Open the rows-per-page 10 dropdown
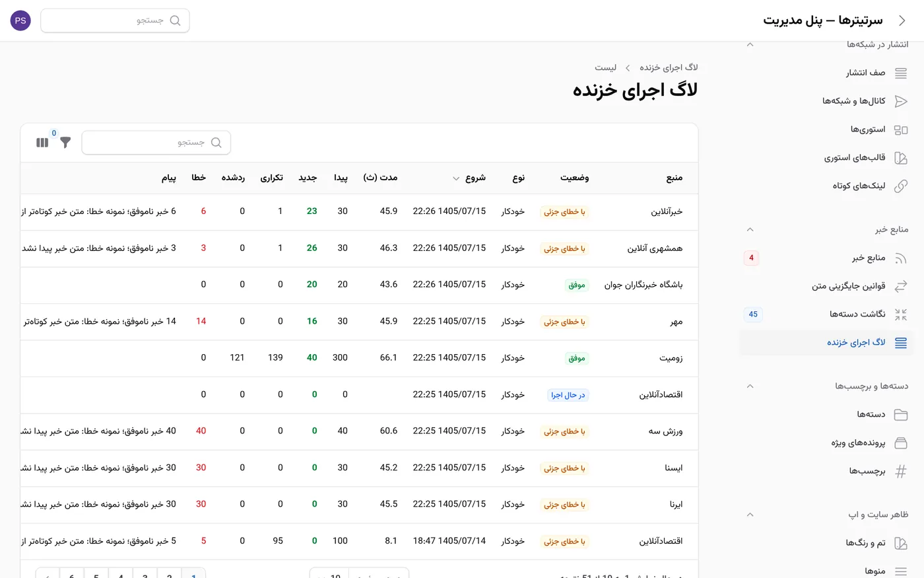 (329, 575)
